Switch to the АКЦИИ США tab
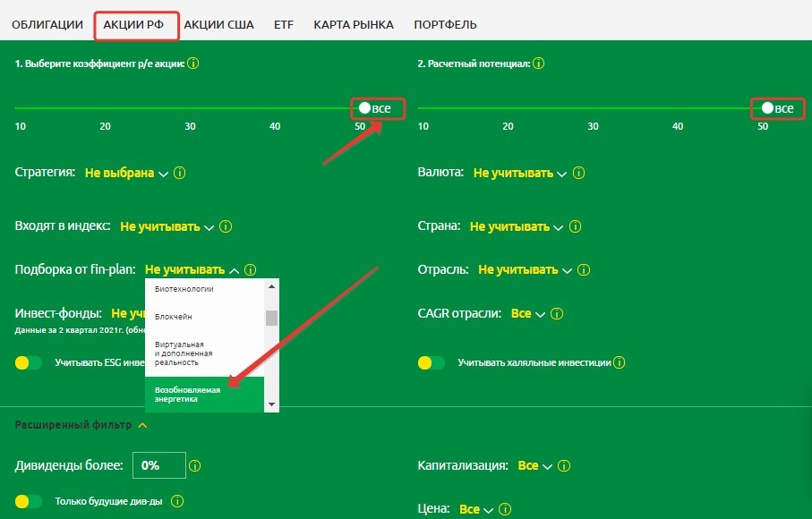Image resolution: width=812 pixels, height=519 pixels. click(x=218, y=24)
